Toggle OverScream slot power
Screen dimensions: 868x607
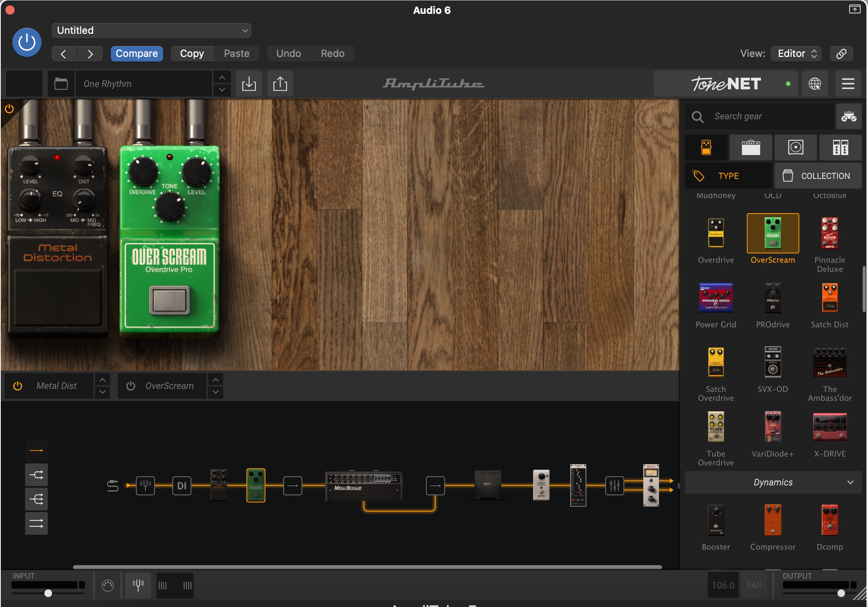coord(131,386)
